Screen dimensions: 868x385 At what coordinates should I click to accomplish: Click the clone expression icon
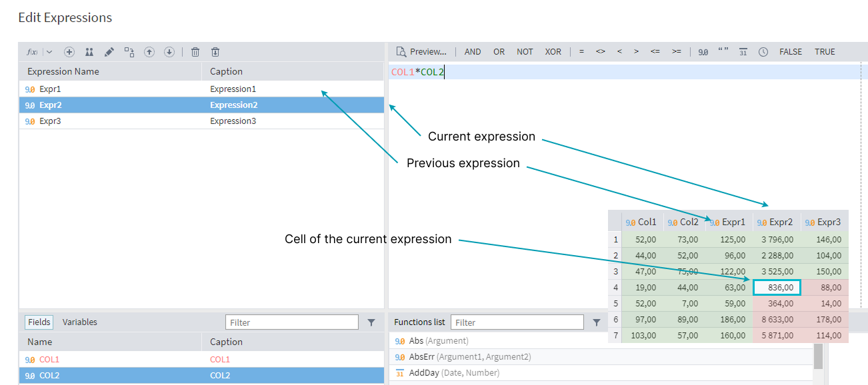[x=89, y=52]
